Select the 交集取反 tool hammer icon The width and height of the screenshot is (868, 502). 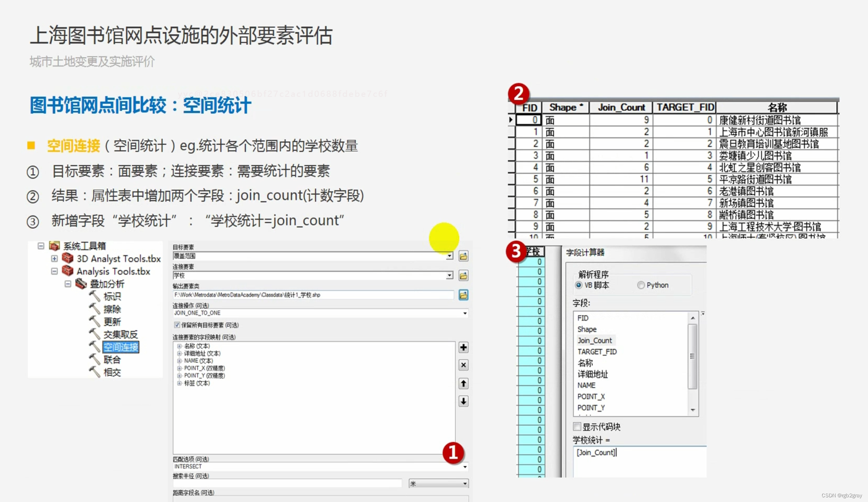tap(95, 334)
